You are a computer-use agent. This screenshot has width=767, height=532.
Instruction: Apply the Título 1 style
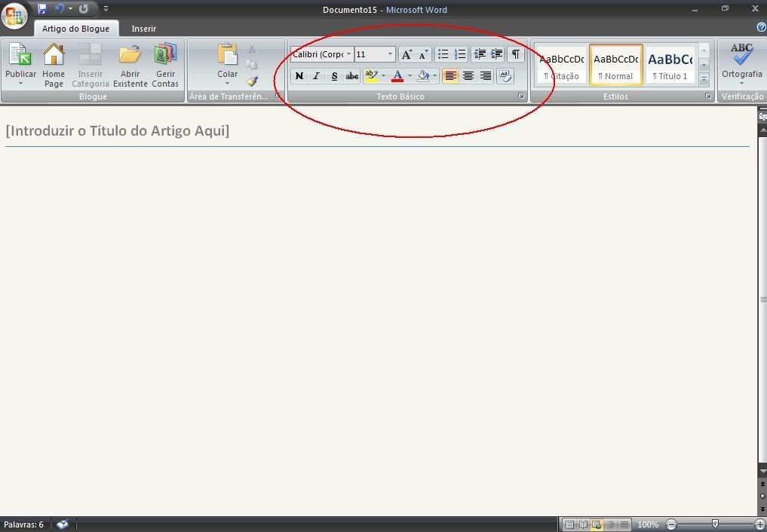click(670, 65)
